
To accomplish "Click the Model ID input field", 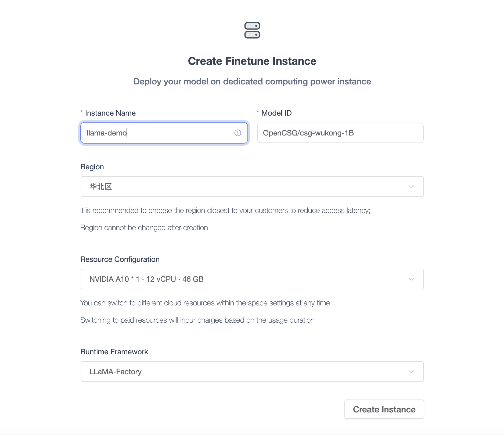I will tap(340, 133).
